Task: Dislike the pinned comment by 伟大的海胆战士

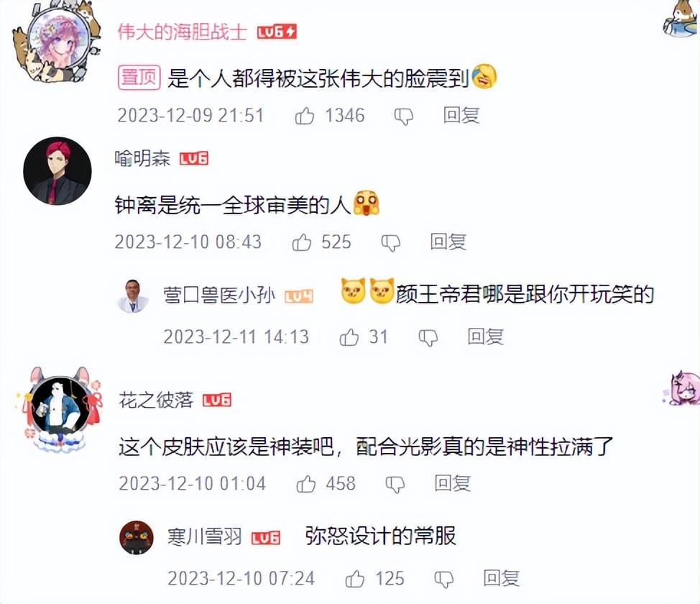Action: tap(404, 116)
